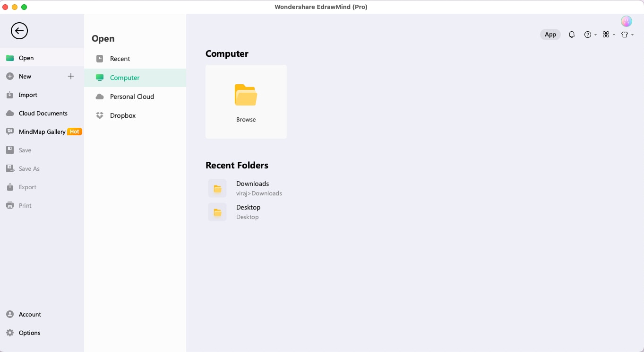
Task: Expand the apps grid dropdown
Action: 609,35
